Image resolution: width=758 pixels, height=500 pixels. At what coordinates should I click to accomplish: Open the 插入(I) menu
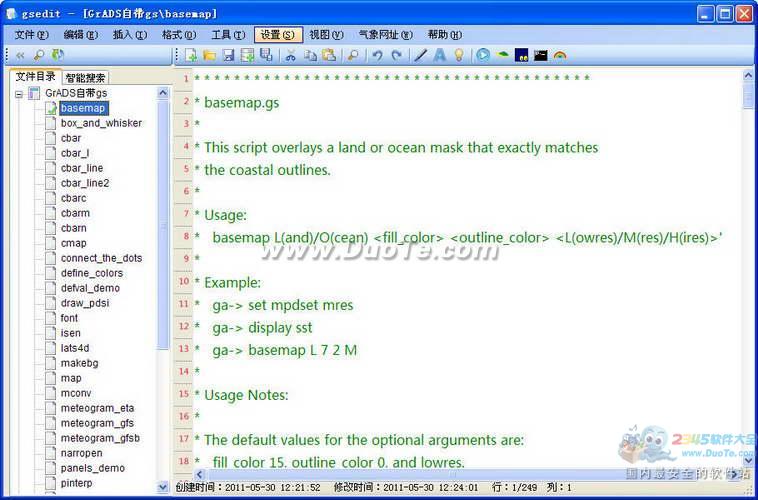pyautogui.click(x=130, y=35)
